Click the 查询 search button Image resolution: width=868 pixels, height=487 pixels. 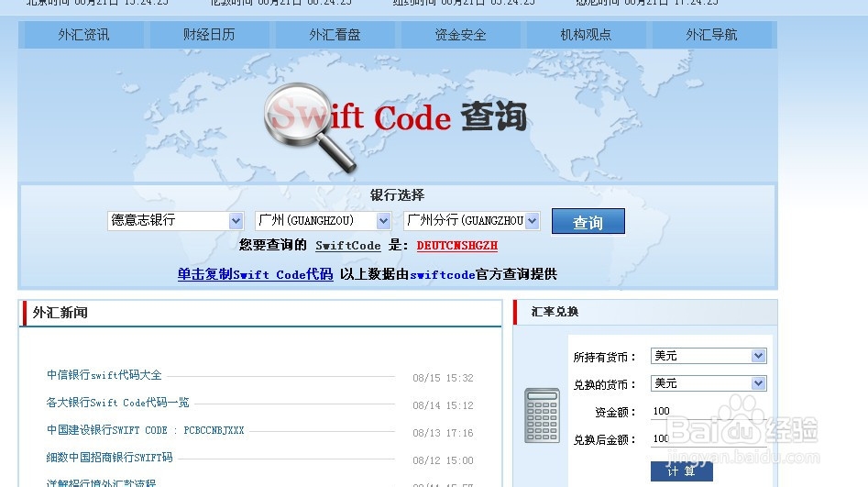[x=588, y=221]
